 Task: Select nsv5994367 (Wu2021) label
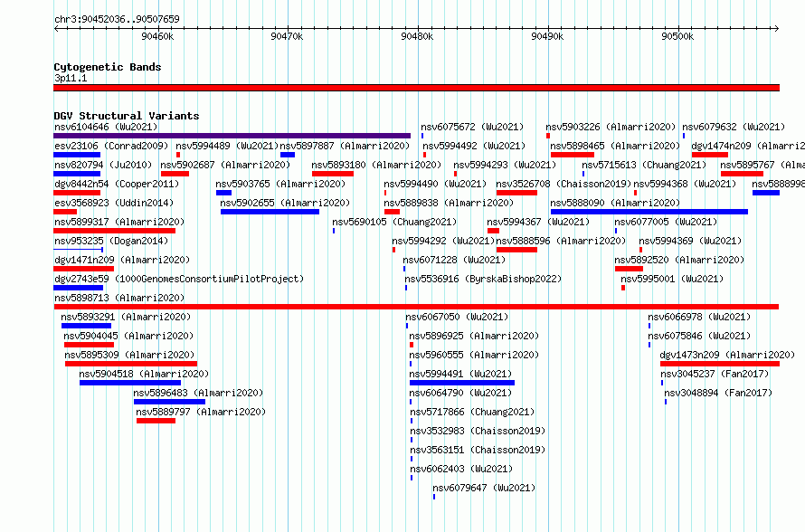tap(538, 222)
